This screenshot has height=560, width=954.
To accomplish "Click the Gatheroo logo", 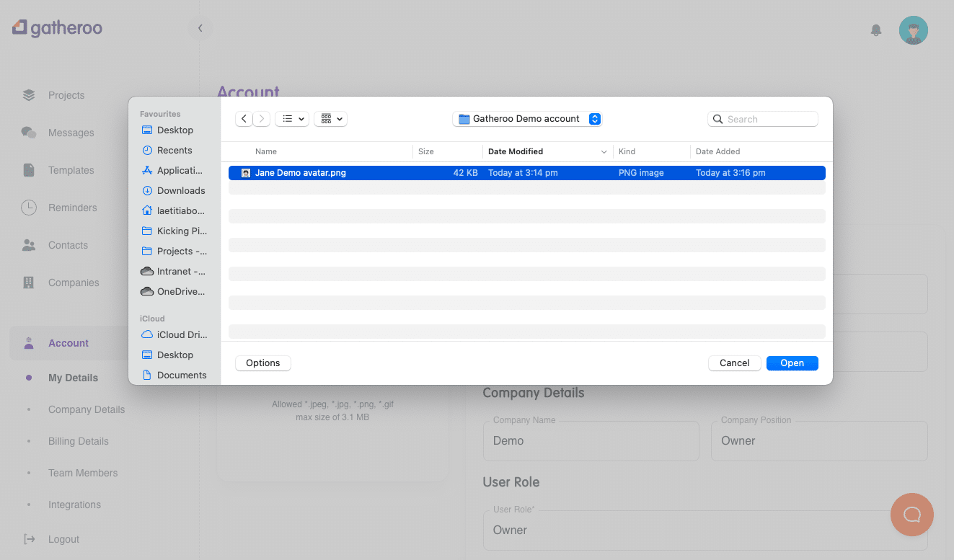I will (57, 28).
